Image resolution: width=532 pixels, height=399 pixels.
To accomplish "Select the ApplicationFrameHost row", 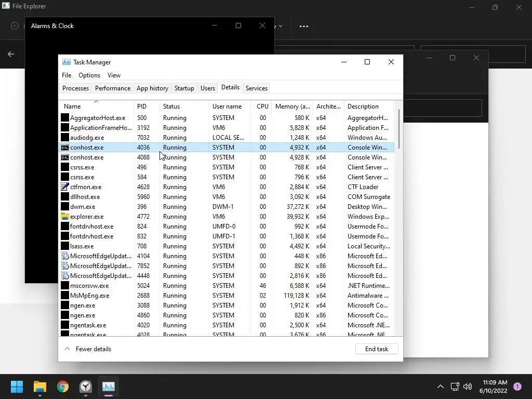I will click(227, 128).
